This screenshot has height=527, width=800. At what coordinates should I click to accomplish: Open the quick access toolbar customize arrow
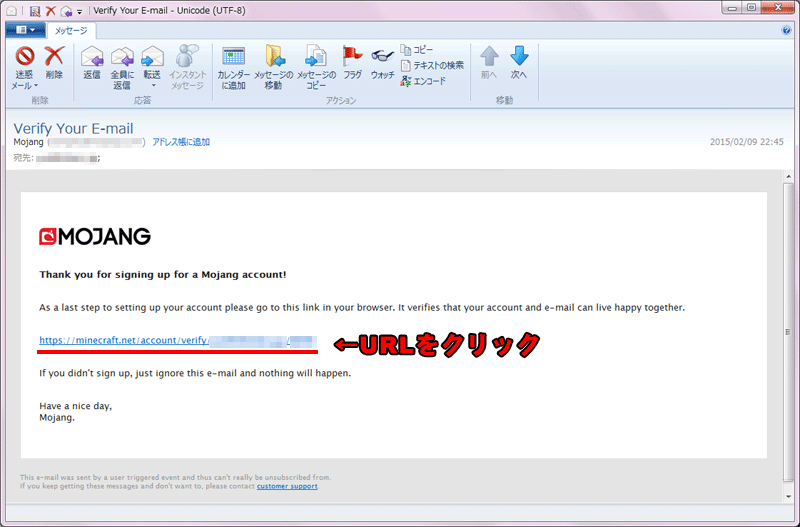80,11
